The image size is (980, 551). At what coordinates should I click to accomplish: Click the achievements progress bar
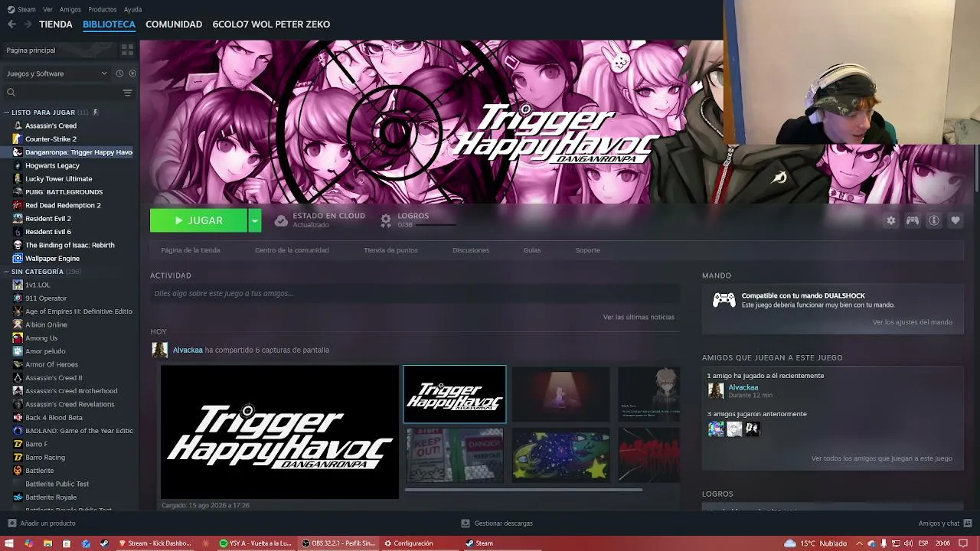coord(435,225)
